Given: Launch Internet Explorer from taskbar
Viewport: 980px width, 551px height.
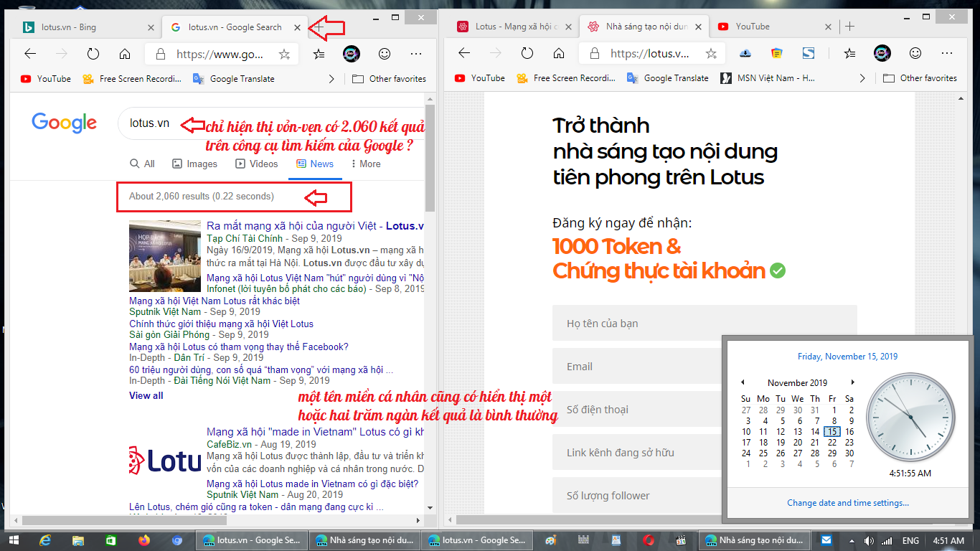Looking at the screenshot, I should (x=46, y=540).
